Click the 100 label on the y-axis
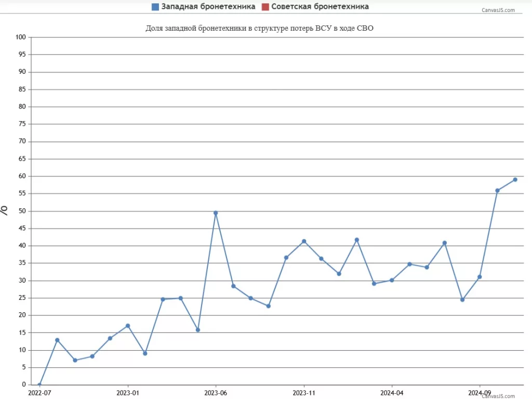This screenshot has width=532, height=399. tap(21, 37)
